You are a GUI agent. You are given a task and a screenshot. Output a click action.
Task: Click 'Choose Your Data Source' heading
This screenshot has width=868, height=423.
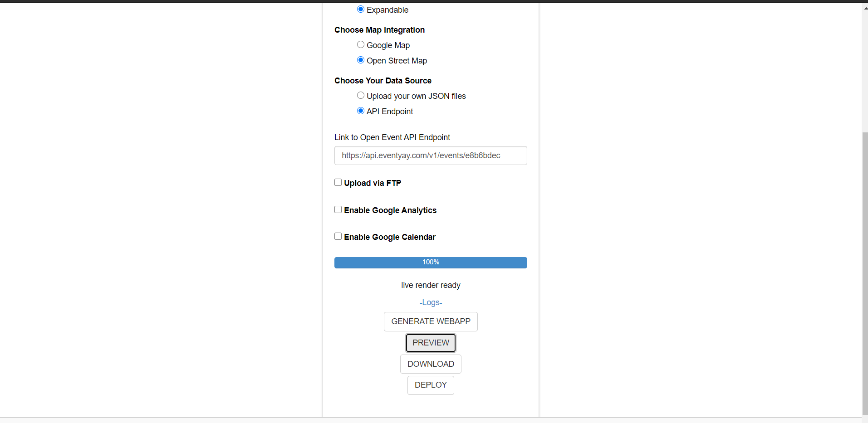(x=383, y=81)
